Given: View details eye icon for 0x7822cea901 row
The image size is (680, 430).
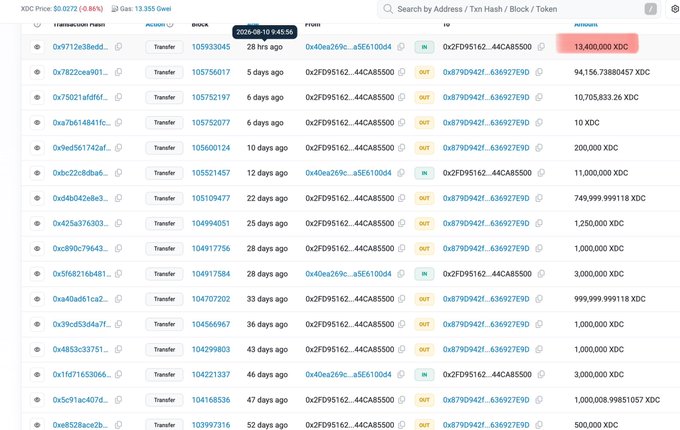Looking at the screenshot, I should [37, 72].
